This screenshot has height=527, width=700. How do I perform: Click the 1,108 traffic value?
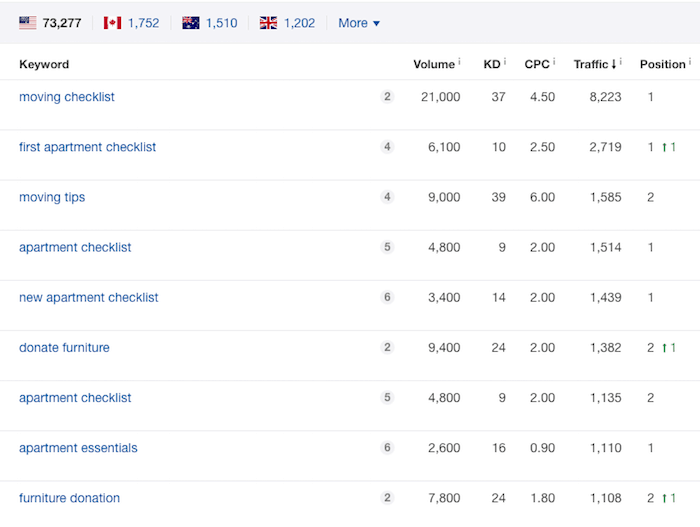pyautogui.click(x=606, y=498)
